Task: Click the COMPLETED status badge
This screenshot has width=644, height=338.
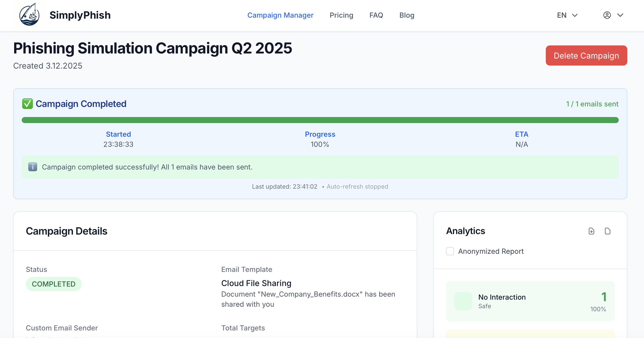Action: [x=54, y=284]
